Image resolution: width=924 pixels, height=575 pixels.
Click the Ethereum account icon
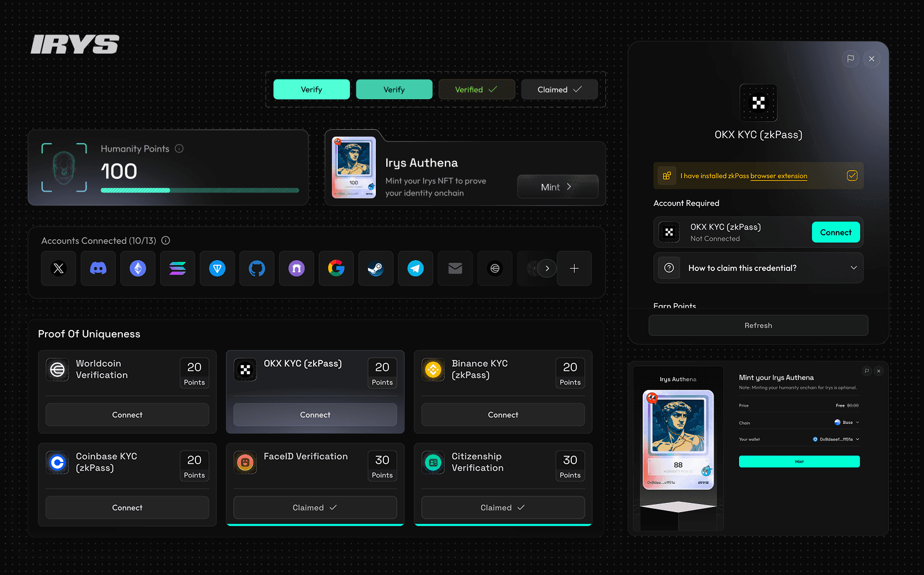(x=138, y=268)
